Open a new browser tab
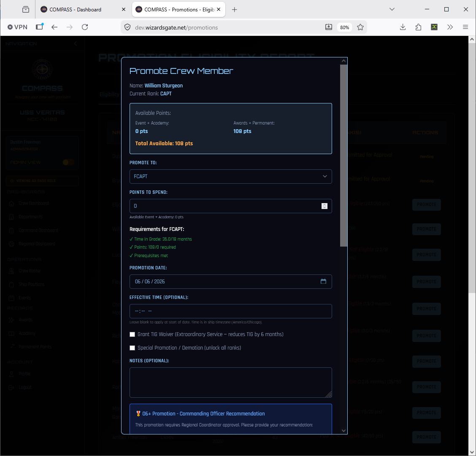 point(234,10)
